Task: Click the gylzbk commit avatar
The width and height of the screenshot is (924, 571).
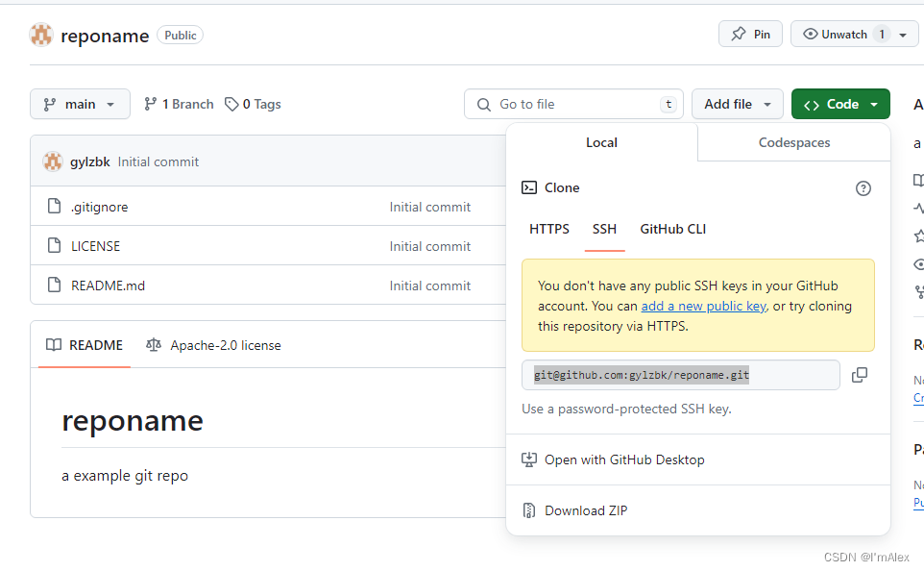Action: (x=53, y=161)
